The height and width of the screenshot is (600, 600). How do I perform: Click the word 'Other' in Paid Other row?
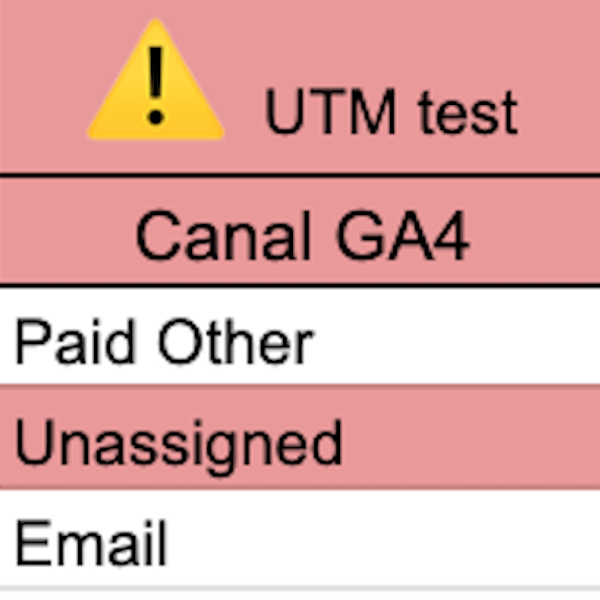[x=232, y=342]
